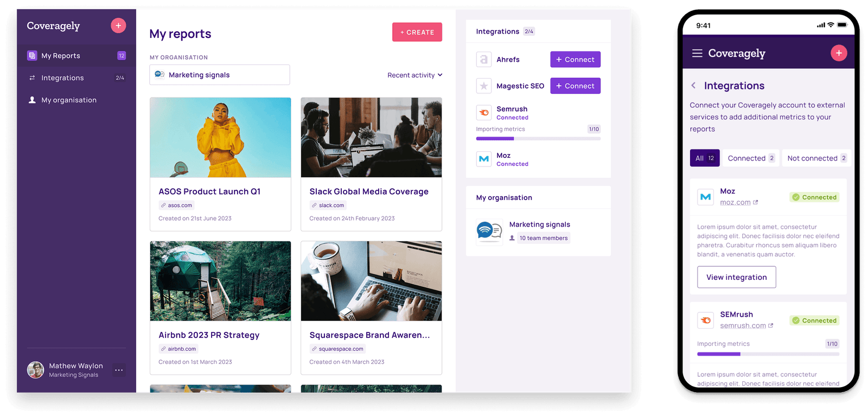Click the Semrush logo in integrations panel
This screenshot has width=868, height=417.
pos(484,112)
